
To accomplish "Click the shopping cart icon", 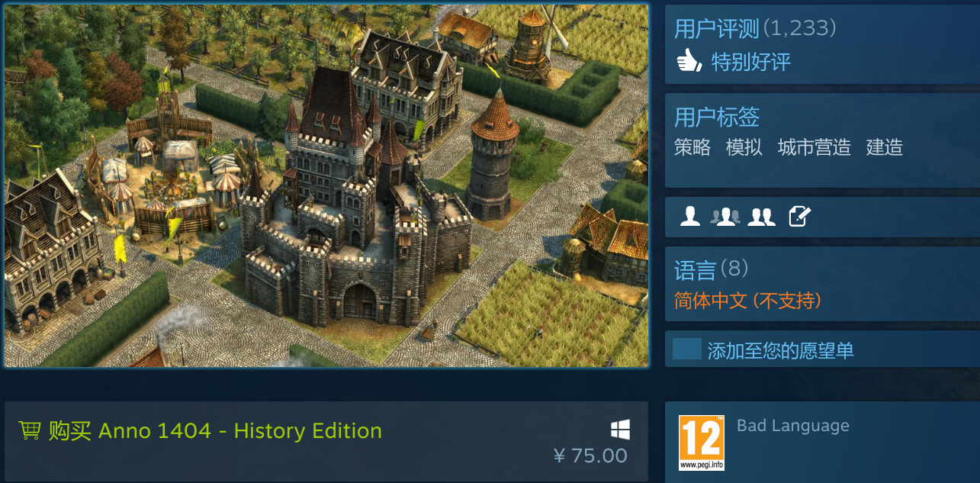I will tap(30, 430).
